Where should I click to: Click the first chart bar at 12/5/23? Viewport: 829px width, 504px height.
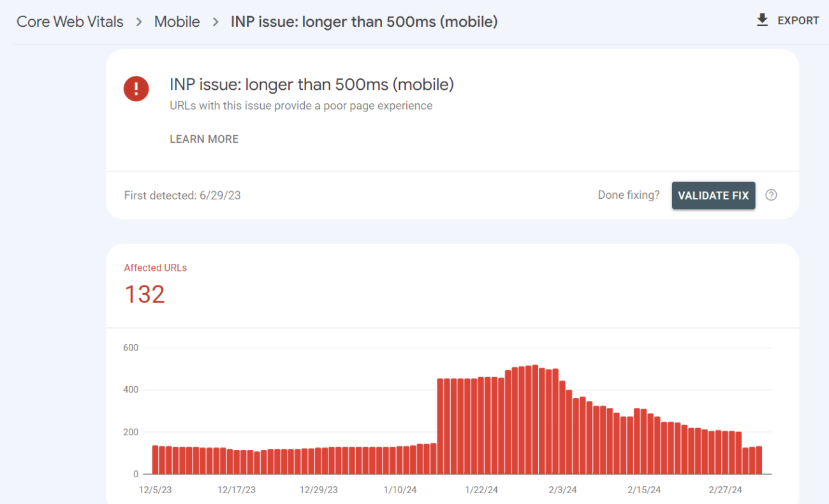[155, 459]
